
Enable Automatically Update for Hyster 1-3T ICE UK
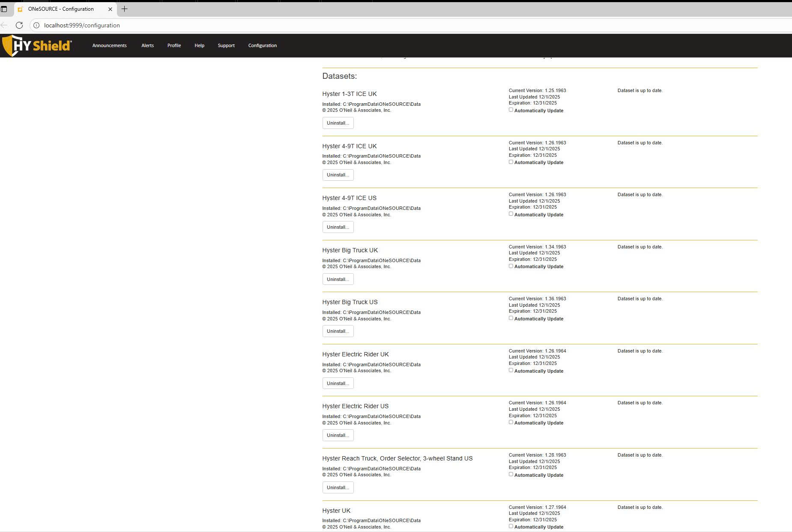511,110
